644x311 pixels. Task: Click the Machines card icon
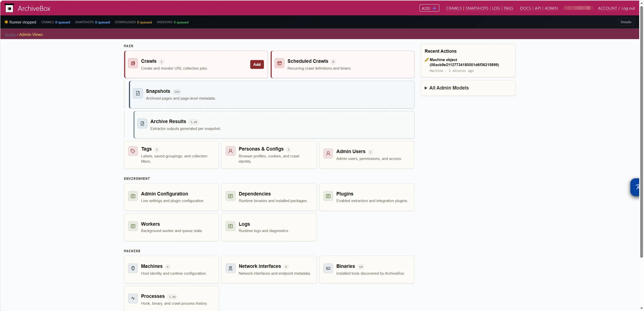pos(133,268)
